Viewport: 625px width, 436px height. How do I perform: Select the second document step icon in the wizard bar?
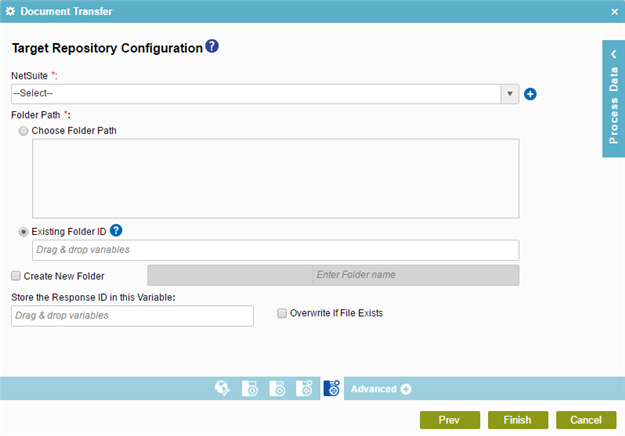(x=250, y=388)
